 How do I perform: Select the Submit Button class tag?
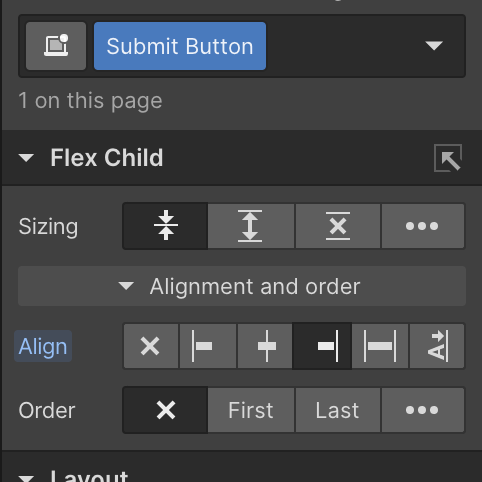point(180,46)
